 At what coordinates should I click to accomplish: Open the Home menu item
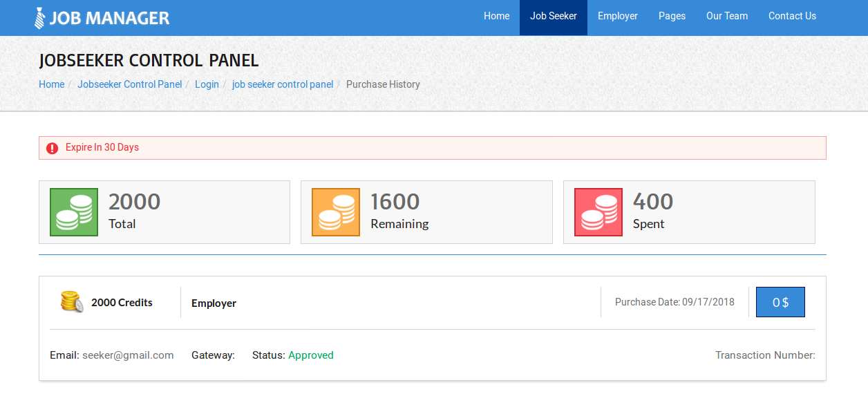pos(496,16)
